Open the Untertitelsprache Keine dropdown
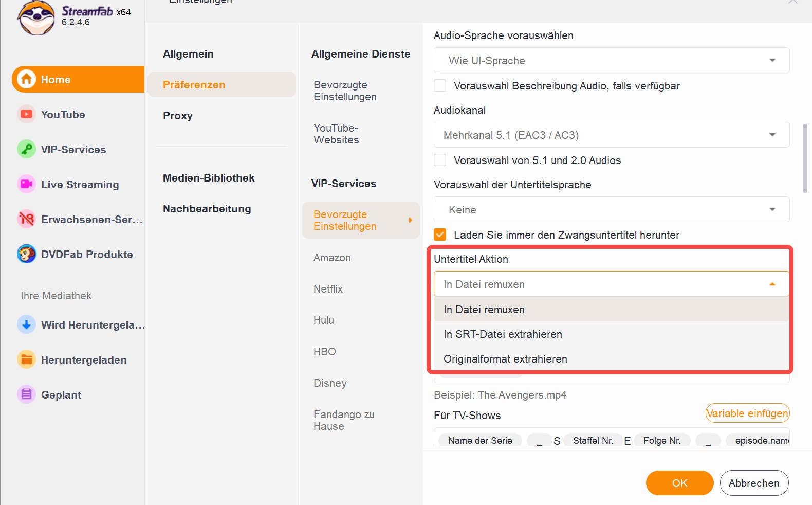 [x=612, y=209]
